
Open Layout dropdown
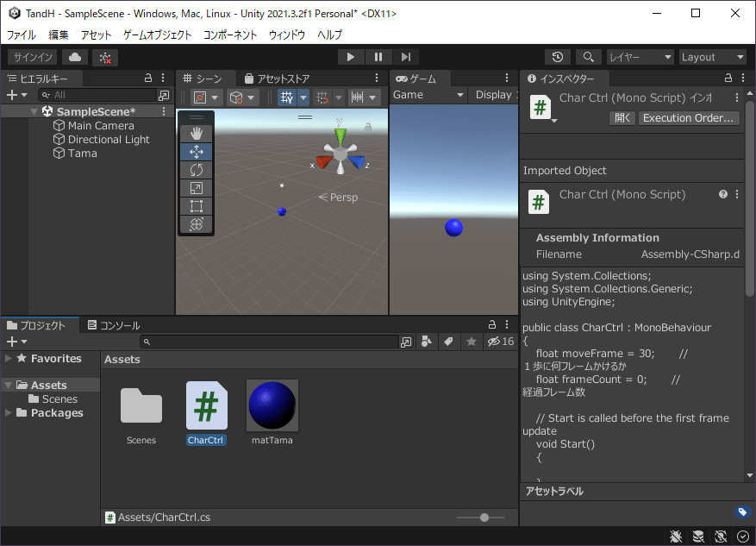713,57
